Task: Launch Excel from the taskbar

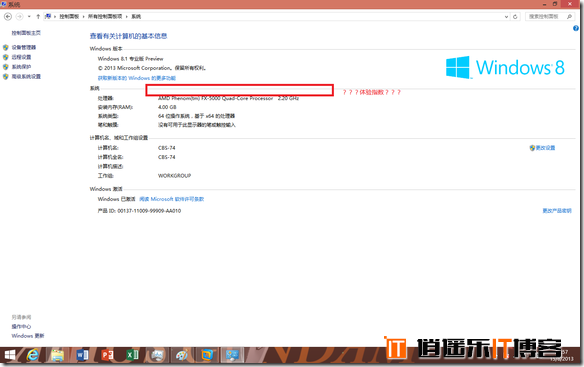Action: coord(133,355)
